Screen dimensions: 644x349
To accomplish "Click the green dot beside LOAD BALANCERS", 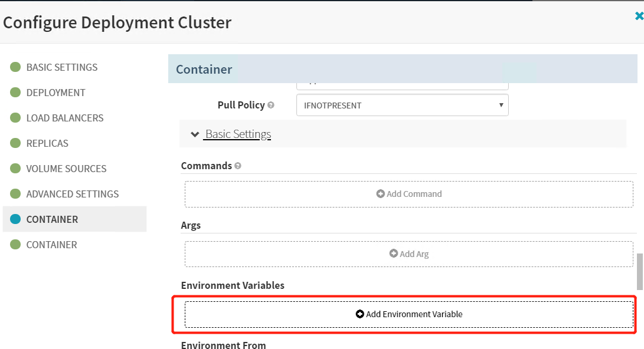I will [x=15, y=118].
